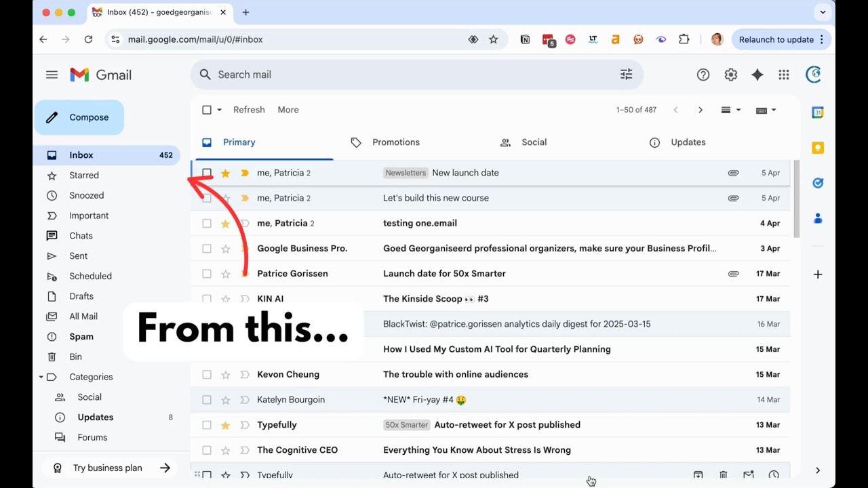Toggle the main menu hamburger icon

tap(52, 75)
